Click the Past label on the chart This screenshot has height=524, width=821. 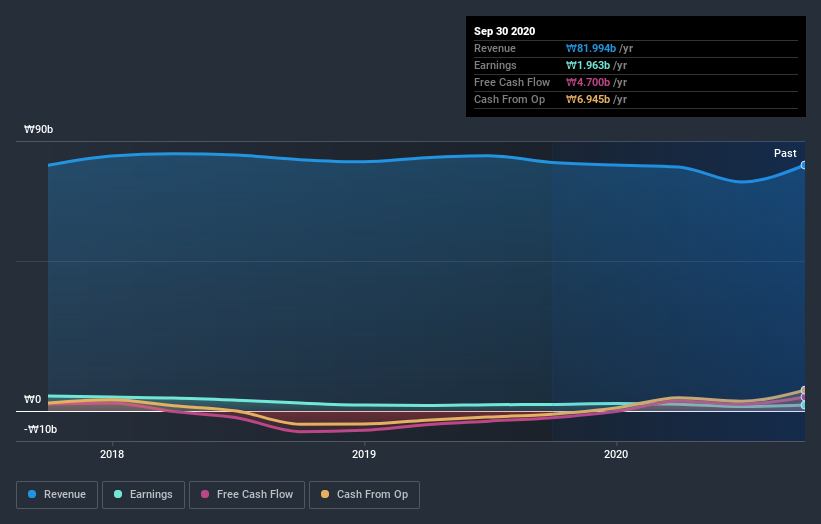[x=785, y=153]
